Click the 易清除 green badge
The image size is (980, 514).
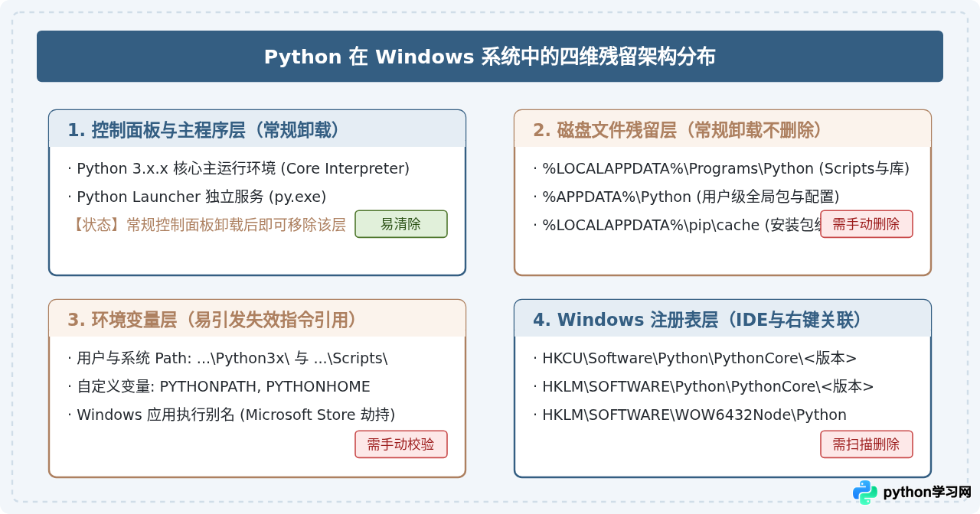pos(401,224)
